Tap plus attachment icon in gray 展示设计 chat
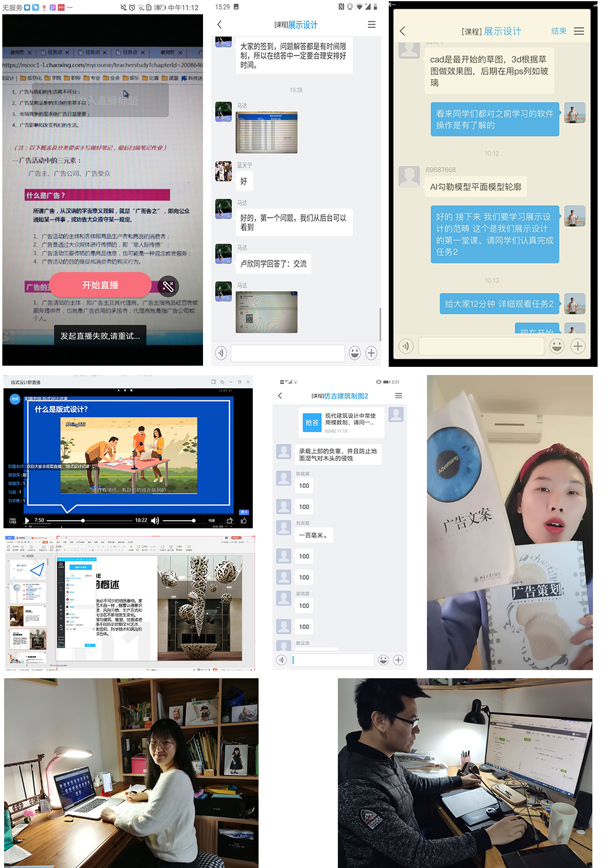The image size is (608, 868). coord(371,352)
